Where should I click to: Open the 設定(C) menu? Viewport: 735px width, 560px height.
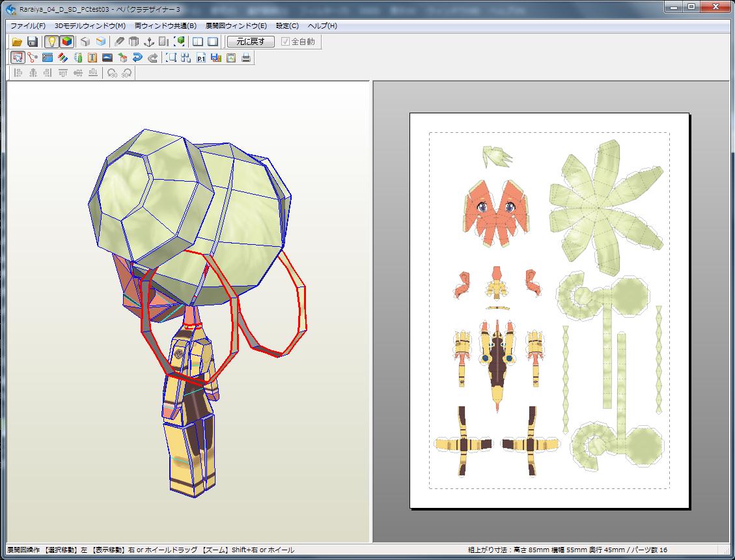coord(287,26)
